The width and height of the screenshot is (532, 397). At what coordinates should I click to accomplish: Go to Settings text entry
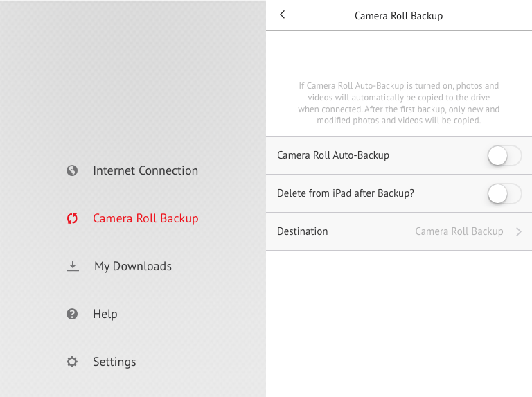coord(114,362)
